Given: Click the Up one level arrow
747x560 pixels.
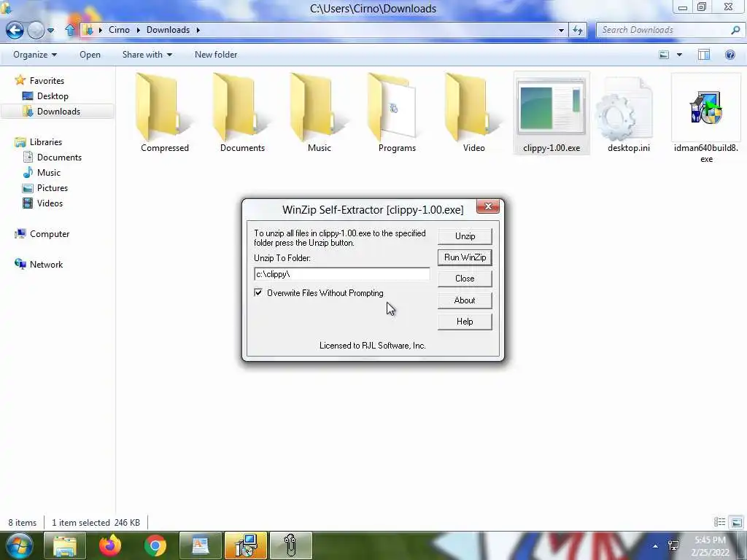Looking at the screenshot, I should (x=70, y=30).
